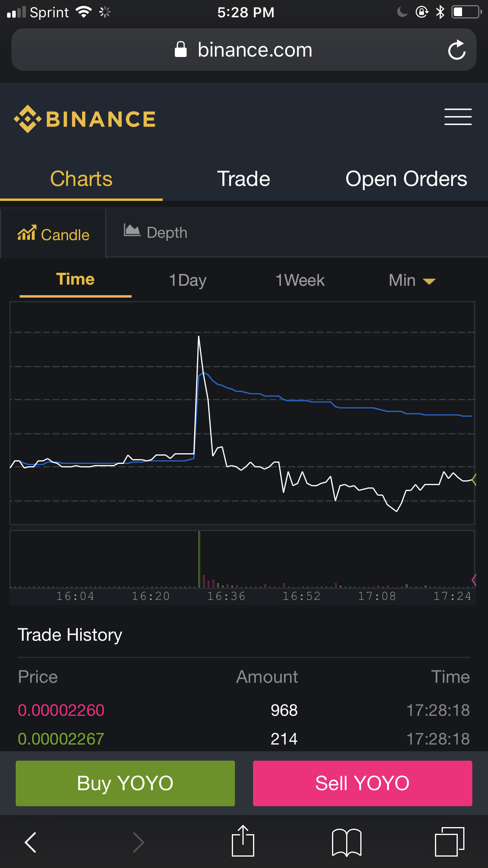Tap the Bluetooth icon in status bar
Image resolution: width=488 pixels, height=868 pixels.
440,12
